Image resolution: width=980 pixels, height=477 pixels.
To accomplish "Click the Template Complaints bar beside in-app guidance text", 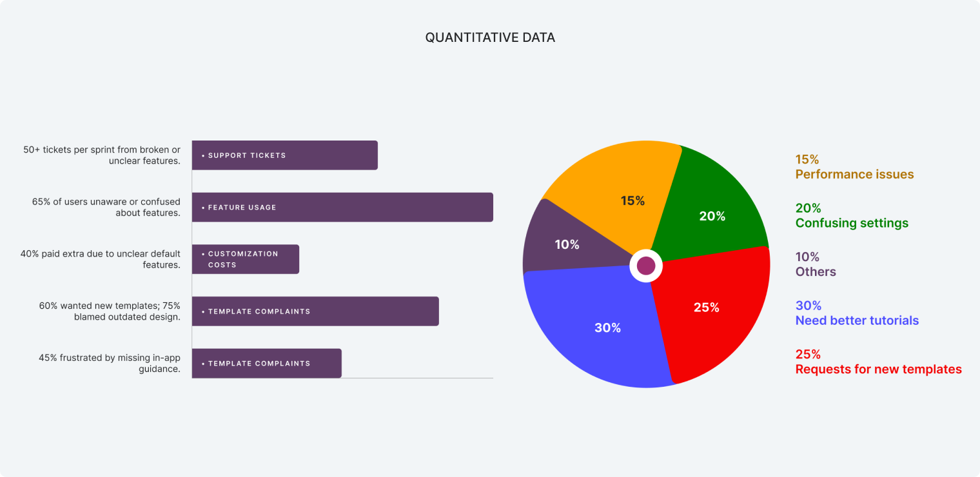I will coord(266,364).
